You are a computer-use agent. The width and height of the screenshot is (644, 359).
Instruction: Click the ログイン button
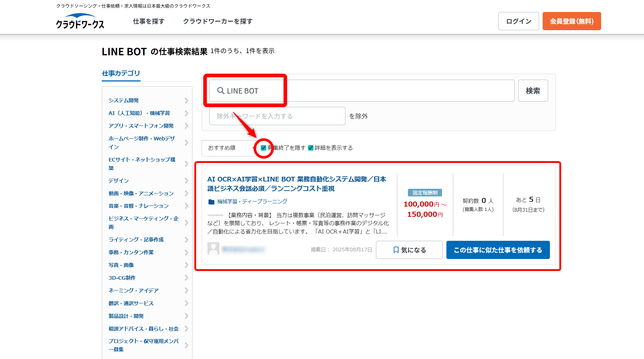[x=518, y=21]
